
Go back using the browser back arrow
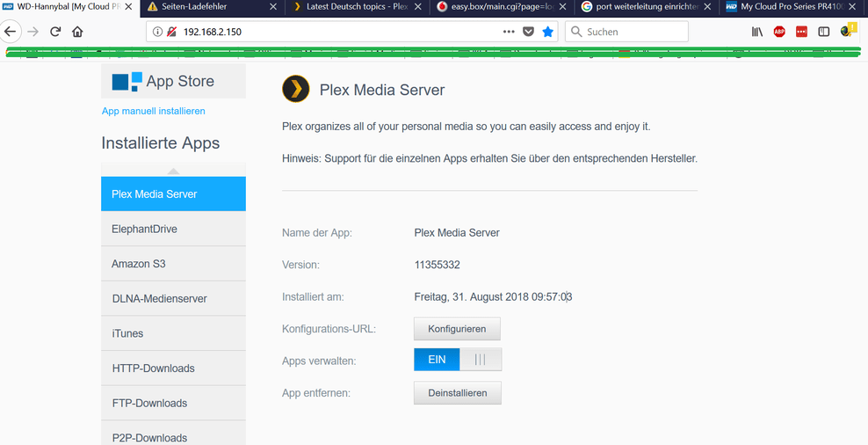[x=10, y=32]
